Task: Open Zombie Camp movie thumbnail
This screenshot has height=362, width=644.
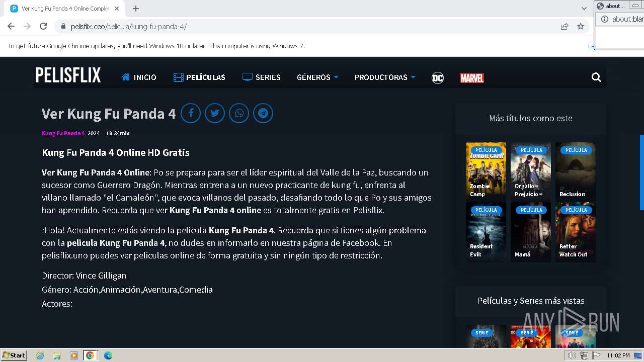Action: coord(486,171)
